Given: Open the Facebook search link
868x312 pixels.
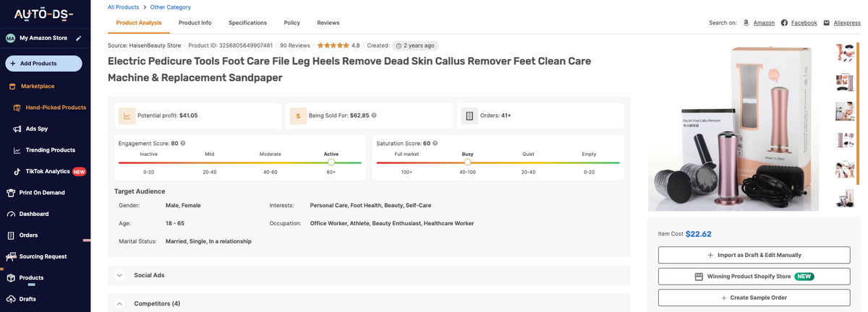Looking at the screenshot, I should point(804,22).
